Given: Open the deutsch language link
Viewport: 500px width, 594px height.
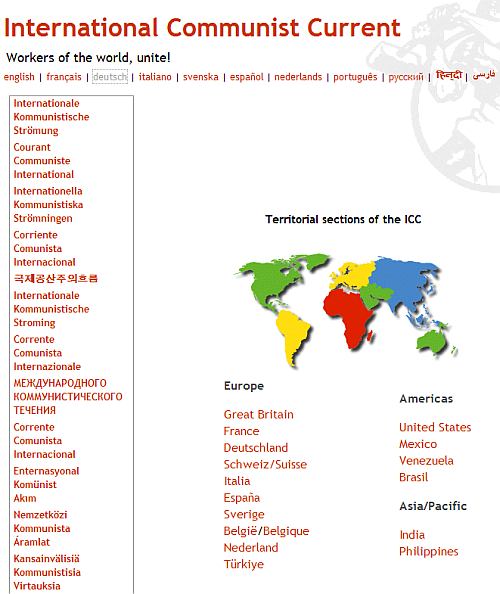Looking at the screenshot, I should (110, 77).
